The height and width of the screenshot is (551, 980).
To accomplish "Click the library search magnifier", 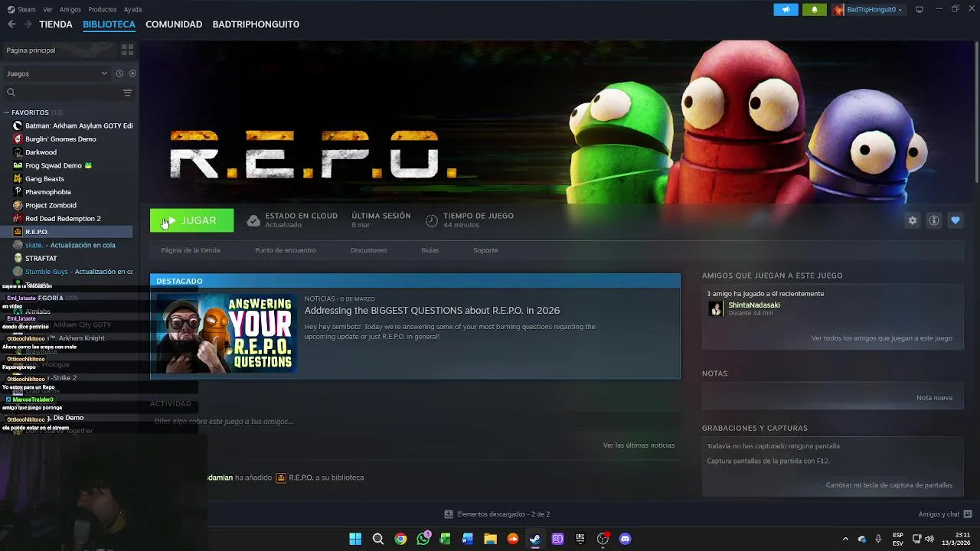I will [x=11, y=93].
